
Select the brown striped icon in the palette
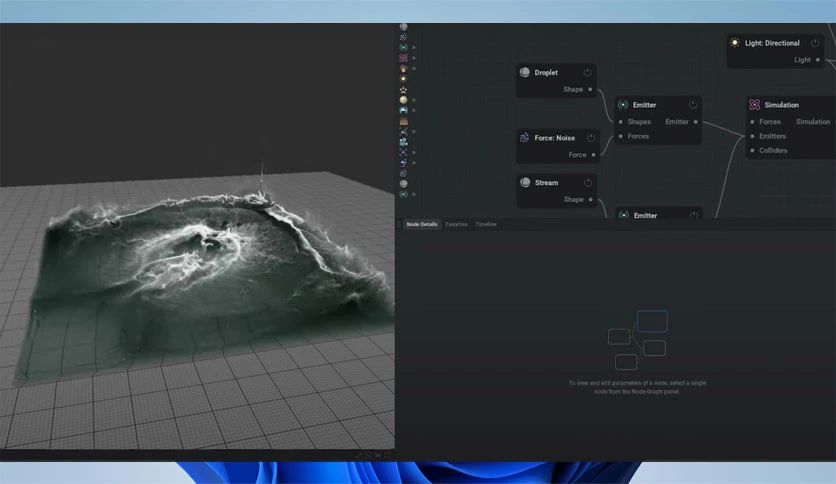pos(404,121)
